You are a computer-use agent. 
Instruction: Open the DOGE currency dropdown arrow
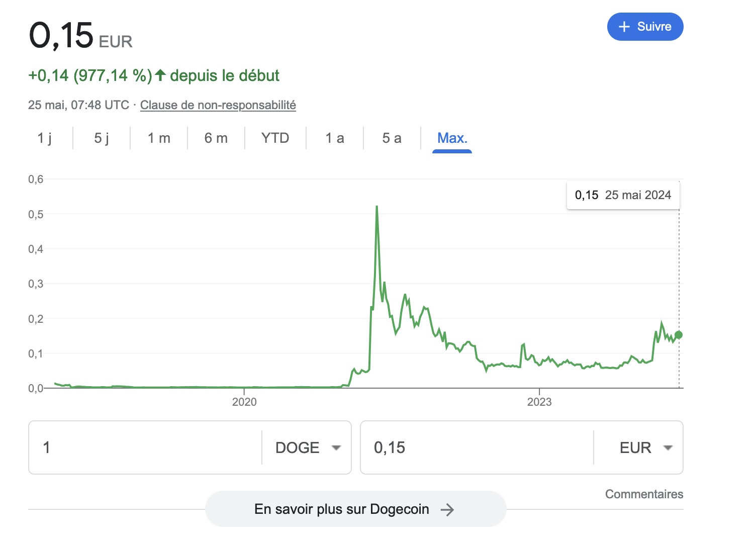click(x=336, y=447)
